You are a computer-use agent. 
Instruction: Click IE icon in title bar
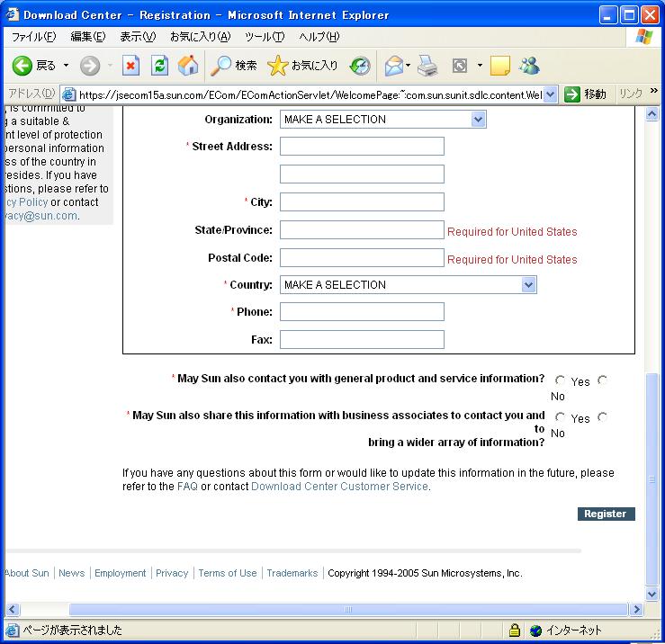[x=13, y=14]
